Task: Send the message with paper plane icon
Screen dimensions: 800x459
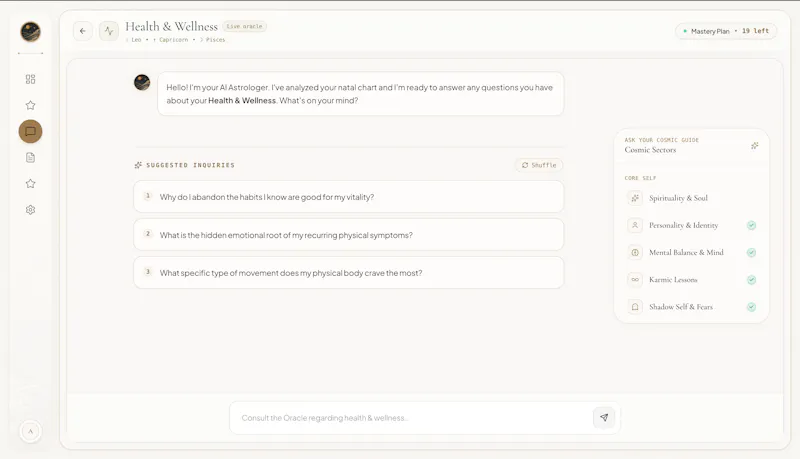Action: pyautogui.click(x=604, y=418)
